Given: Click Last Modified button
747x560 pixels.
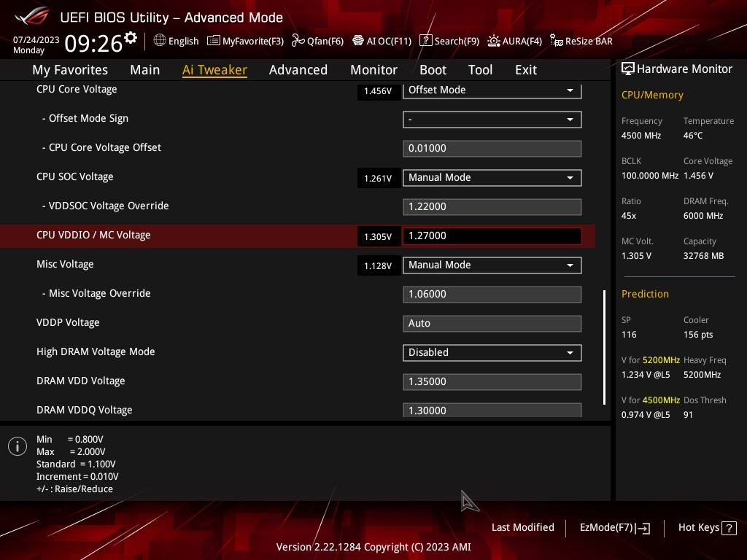Looking at the screenshot, I should (x=522, y=528).
